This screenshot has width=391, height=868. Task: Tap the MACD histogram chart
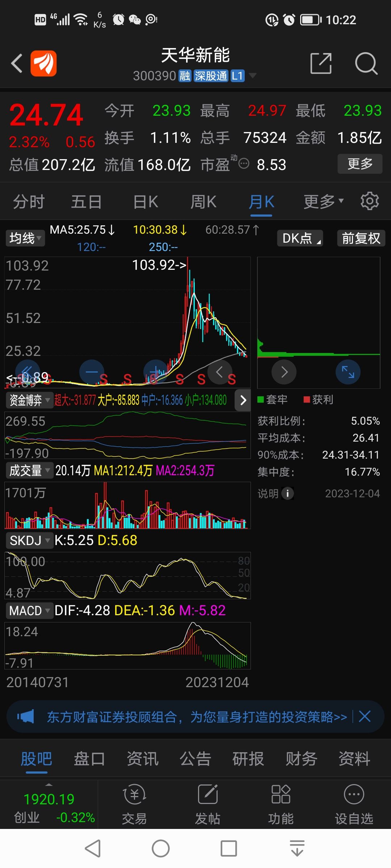click(x=127, y=646)
